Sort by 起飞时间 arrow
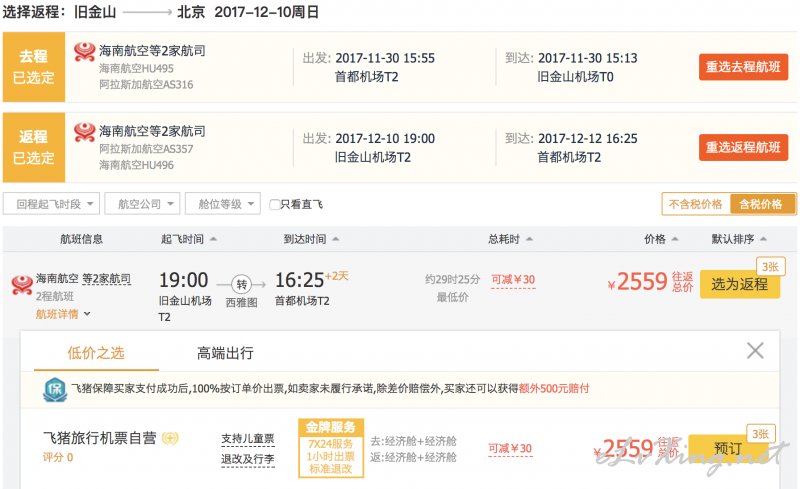 pos(213,239)
